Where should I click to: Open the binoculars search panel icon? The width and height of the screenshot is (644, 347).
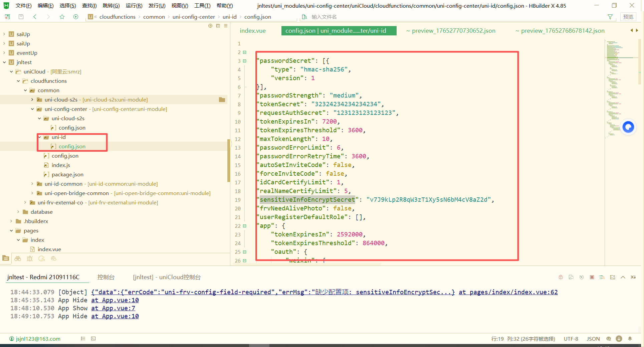pyautogui.click(x=18, y=258)
